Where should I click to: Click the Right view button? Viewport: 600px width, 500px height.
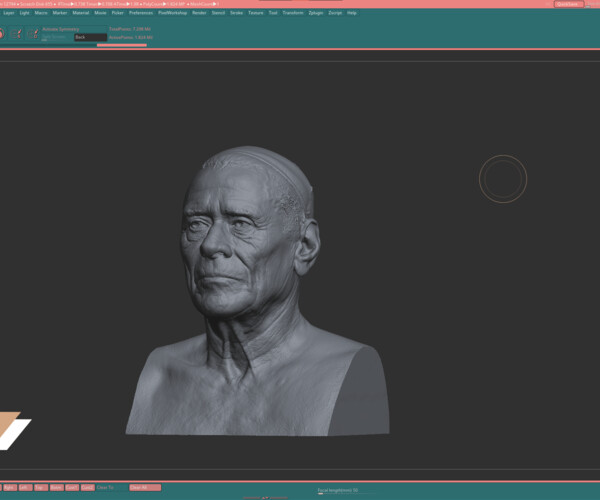10,487
